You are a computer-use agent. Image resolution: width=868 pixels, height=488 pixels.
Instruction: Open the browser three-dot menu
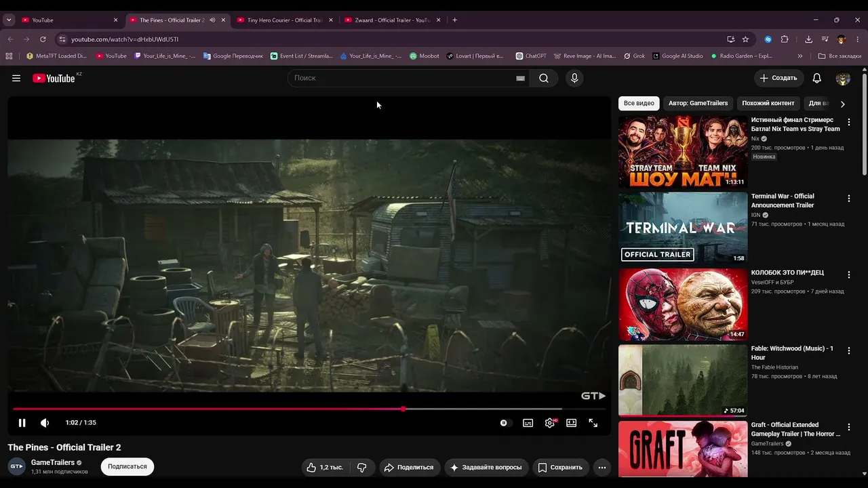coord(858,39)
